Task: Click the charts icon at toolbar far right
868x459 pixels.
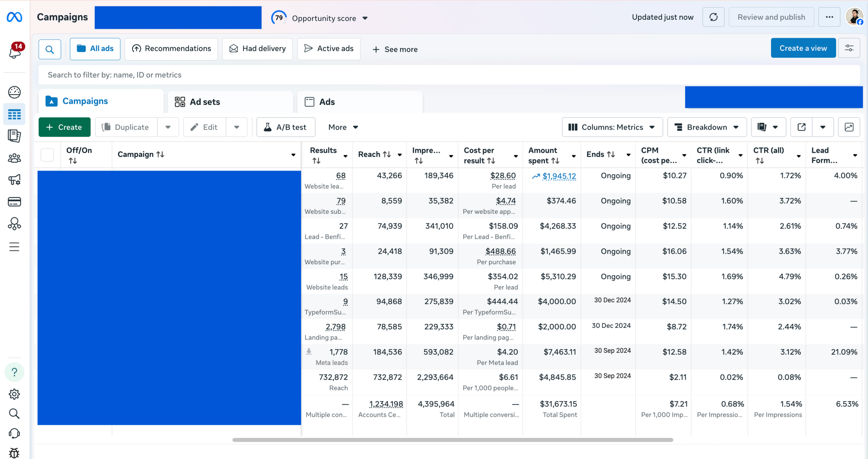Action: coord(849,127)
